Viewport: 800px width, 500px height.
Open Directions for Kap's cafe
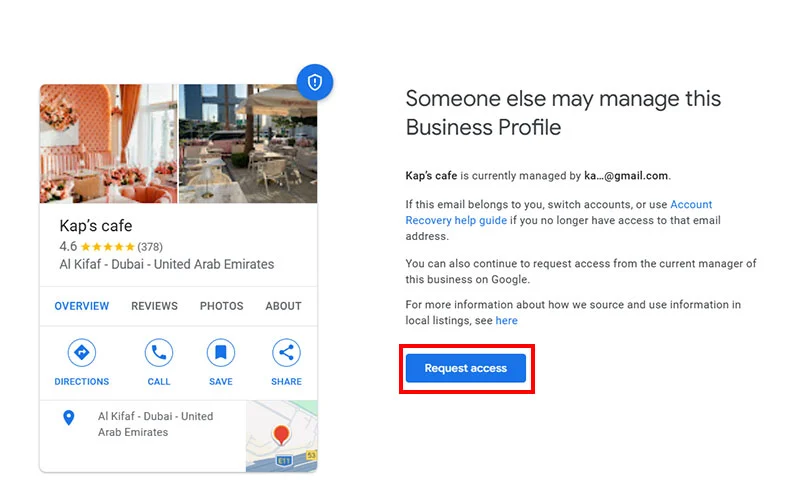[x=82, y=353]
